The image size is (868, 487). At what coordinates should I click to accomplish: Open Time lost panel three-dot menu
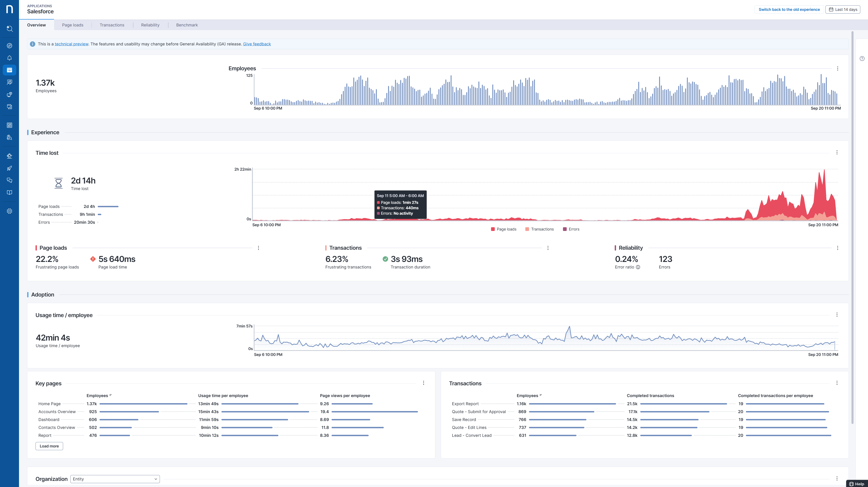tap(837, 153)
